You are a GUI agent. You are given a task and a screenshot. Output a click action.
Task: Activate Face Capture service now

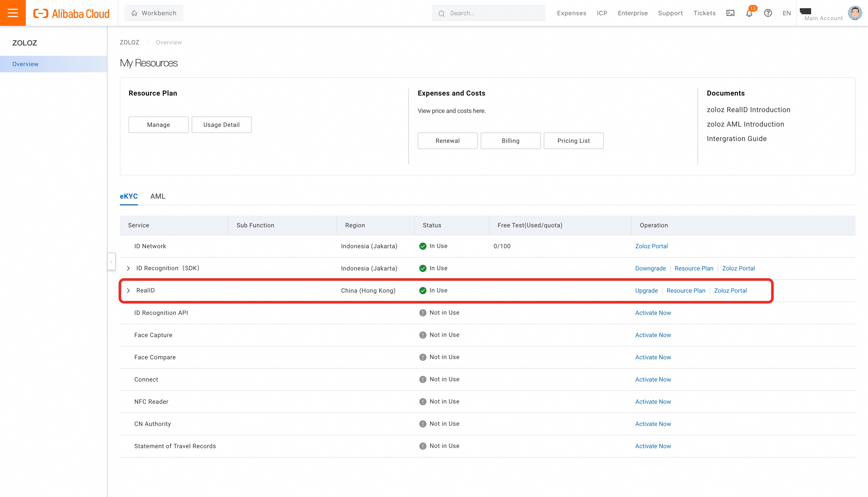pyautogui.click(x=653, y=335)
